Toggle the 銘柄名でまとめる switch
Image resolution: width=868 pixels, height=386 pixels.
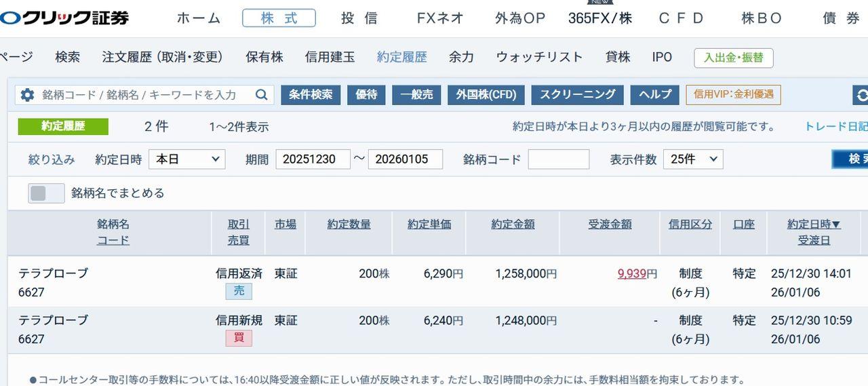46,193
